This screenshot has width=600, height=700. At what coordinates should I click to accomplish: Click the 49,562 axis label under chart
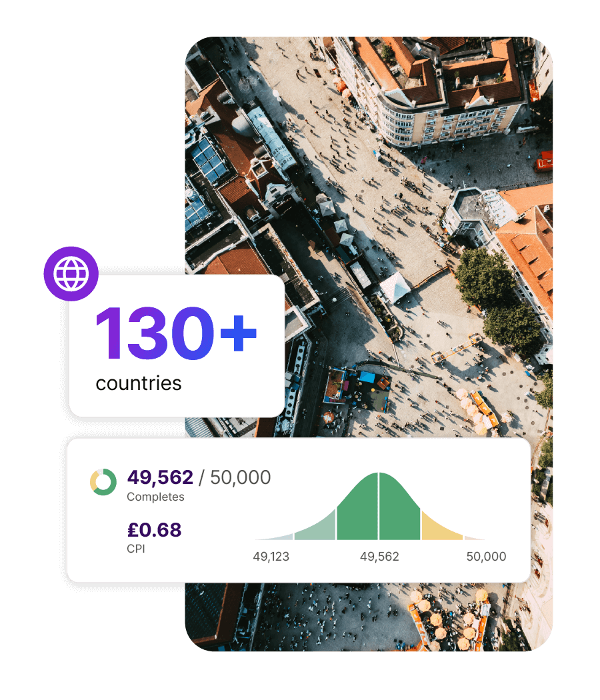click(379, 557)
